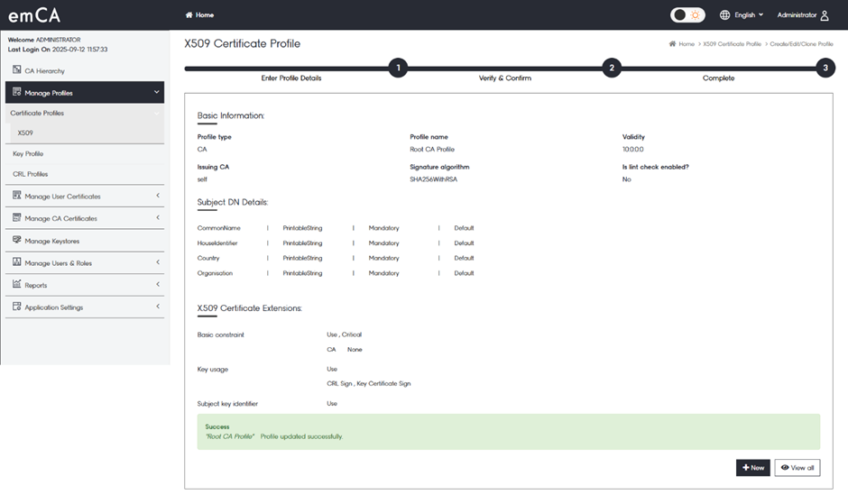Click the Administrator user profile icon
Viewport: 848px width, 504px height.
pos(825,15)
